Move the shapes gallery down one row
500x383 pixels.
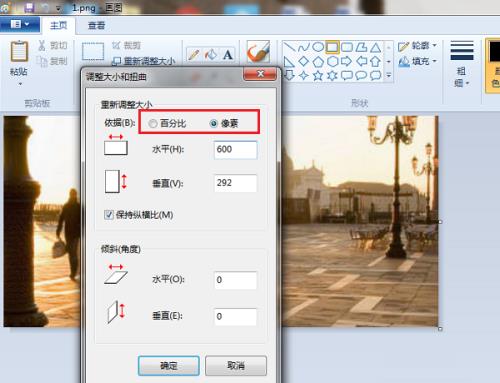coord(389,62)
